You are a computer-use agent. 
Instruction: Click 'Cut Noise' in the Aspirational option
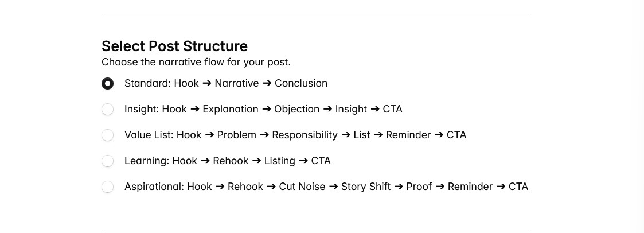(x=302, y=187)
